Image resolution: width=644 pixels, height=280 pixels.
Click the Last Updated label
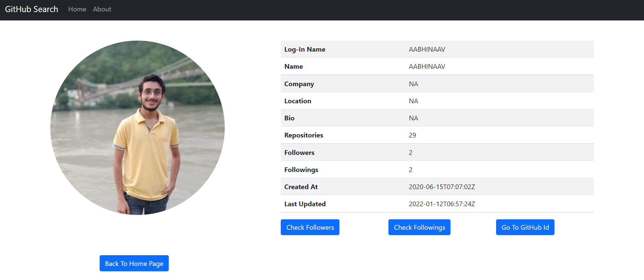(305, 204)
